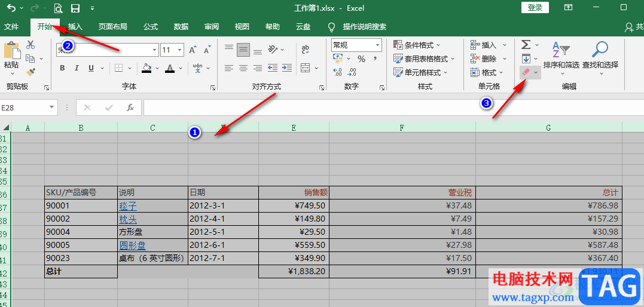This screenshot has width=644, height=307.
Task: Click the AutoSum sigma icon
Action: point(526,44)
